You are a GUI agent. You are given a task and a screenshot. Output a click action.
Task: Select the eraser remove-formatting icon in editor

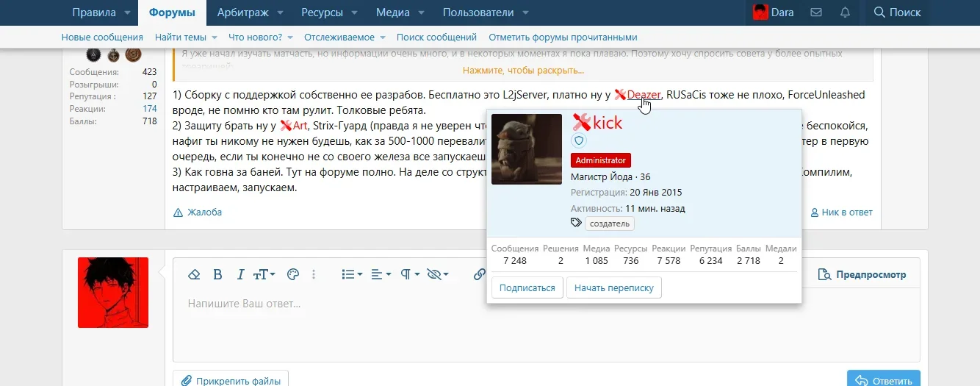(194, 274)
